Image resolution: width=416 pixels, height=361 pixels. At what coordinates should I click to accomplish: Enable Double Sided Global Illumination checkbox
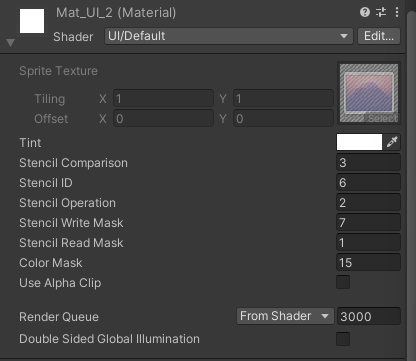coord(343,339)
